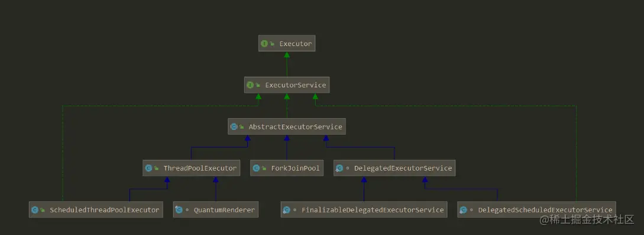
Task: Click the package-private dot on FinalizableDelegatedExecutorService
Action: pyautogui.click(x=295, y=210)
